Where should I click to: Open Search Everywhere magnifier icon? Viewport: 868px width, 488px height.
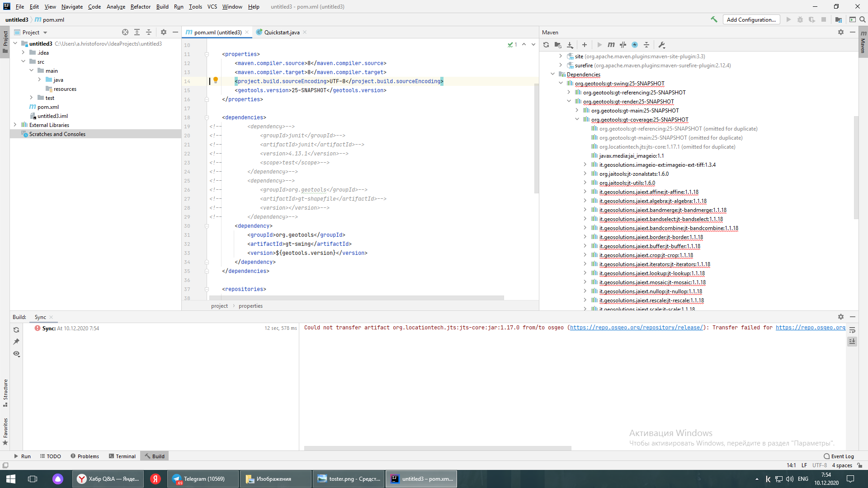tap(862, 19)
